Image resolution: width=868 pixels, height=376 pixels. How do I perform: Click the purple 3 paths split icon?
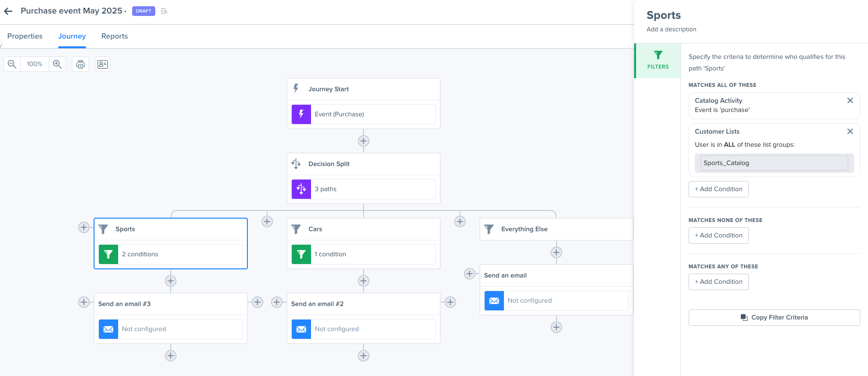301,189
